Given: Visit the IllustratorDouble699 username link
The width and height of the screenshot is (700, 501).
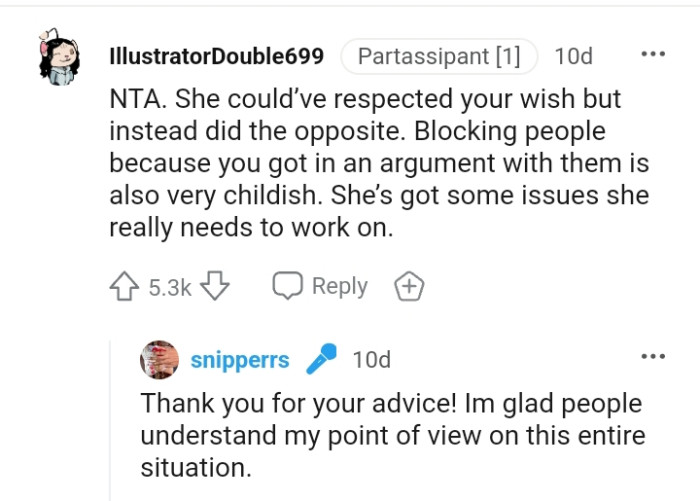Looking at the screenshot, I should tap(215, 57).
